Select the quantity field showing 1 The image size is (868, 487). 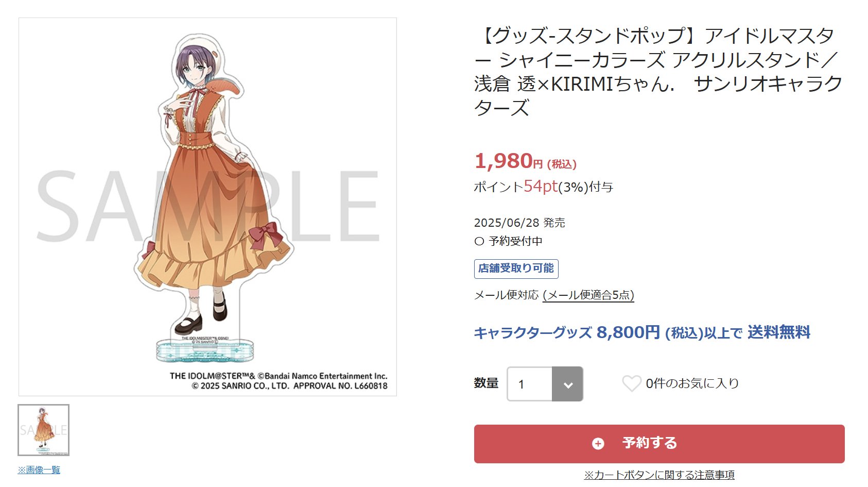[545, 384]
